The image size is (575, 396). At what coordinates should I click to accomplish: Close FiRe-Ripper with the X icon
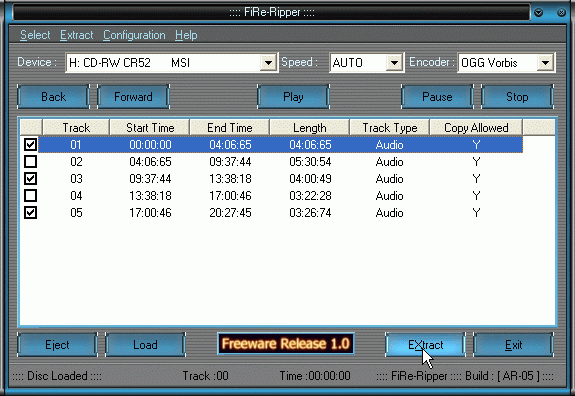tap(561, 12)
